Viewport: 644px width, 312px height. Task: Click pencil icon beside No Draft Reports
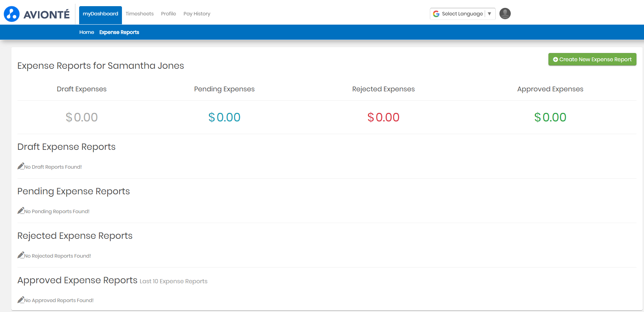tap(21, 166)
